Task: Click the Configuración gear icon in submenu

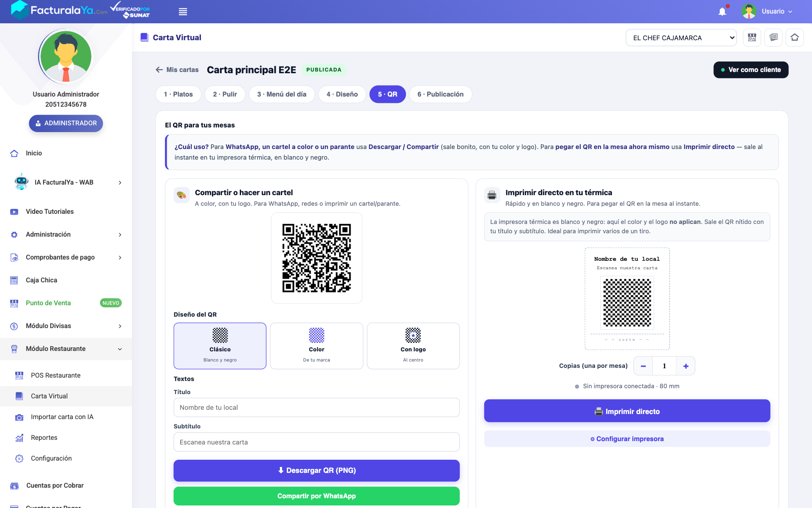Action: tap(19, 458)
